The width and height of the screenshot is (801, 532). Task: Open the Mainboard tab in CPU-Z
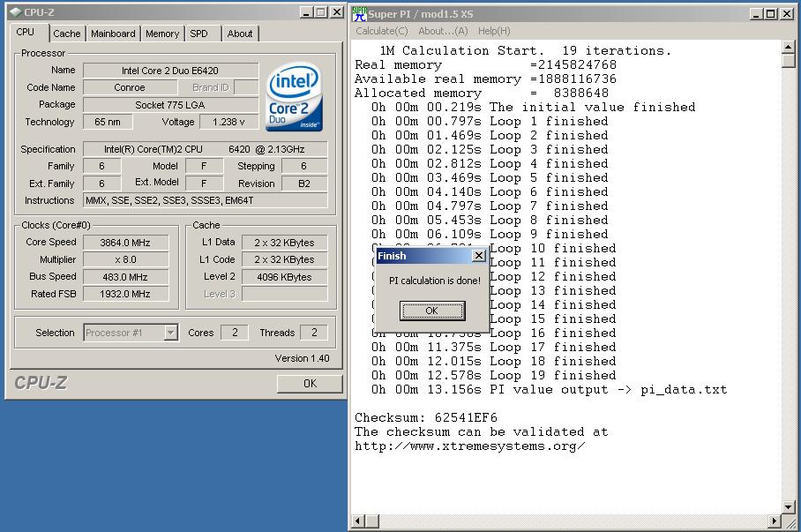click(x=113, y=34)
